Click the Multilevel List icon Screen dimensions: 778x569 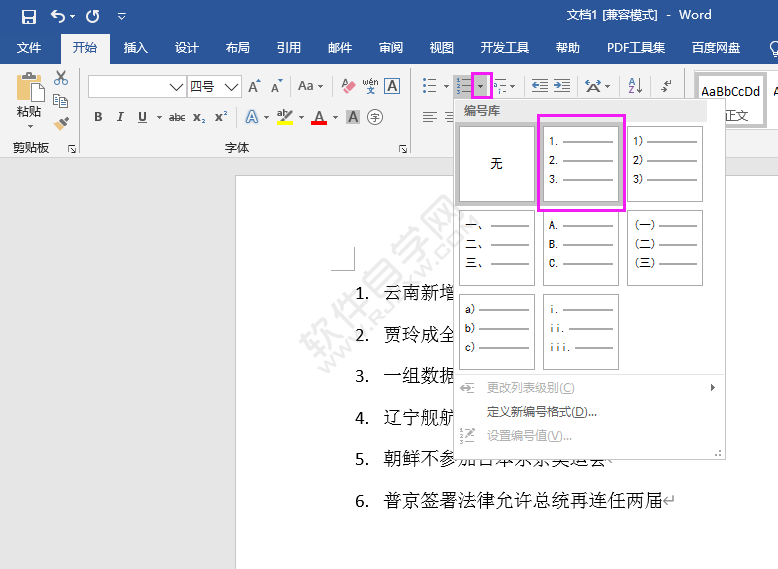pos(501,86)
